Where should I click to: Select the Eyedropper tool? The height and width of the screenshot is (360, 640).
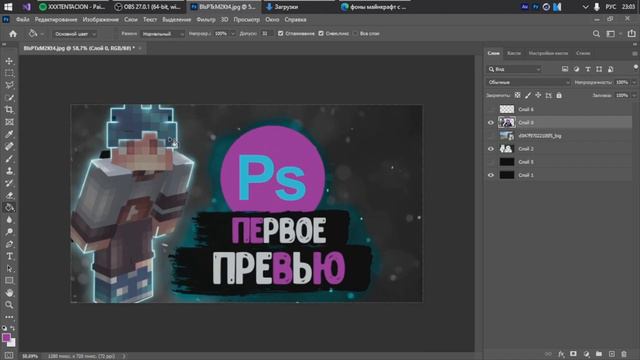pyautogui.click(x=9, y=134)
